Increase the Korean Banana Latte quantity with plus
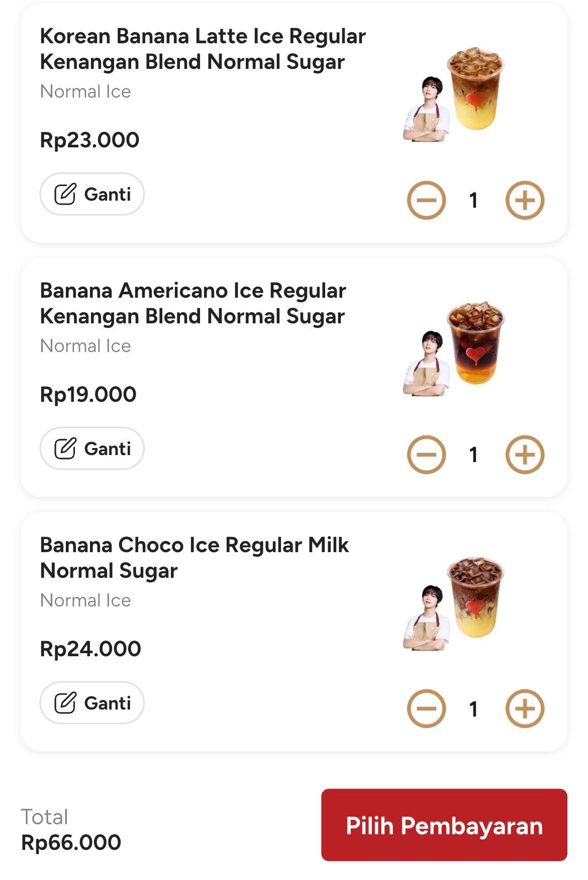 coord(524,200)
